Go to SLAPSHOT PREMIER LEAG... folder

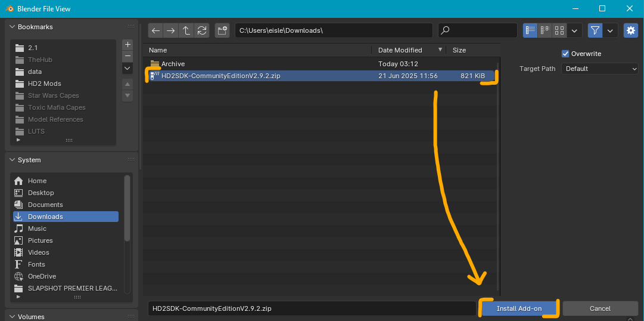coord(66,288)
